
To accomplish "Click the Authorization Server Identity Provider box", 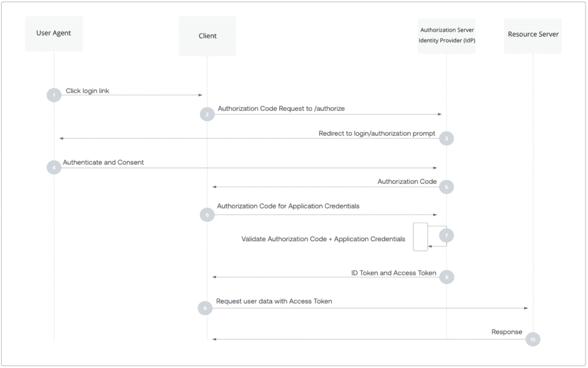I will coord(447,36).
